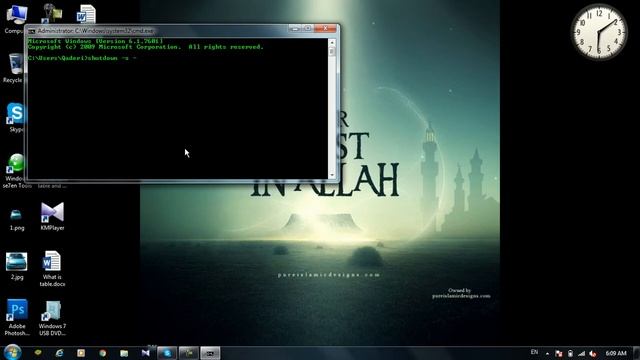Image resolution: width=640 pixels, height=360 pixels.
Task: Open the battery power tray icon
Action: 570,353
